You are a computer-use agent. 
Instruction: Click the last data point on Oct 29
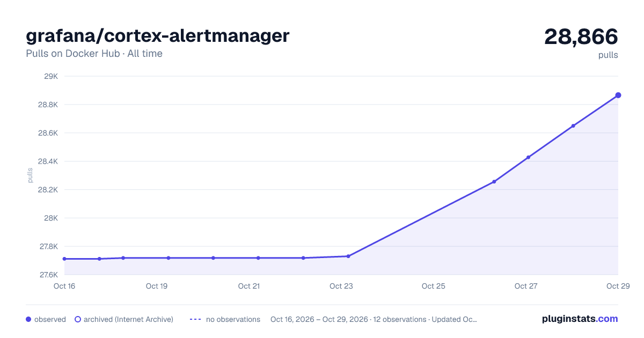point(618,95)
